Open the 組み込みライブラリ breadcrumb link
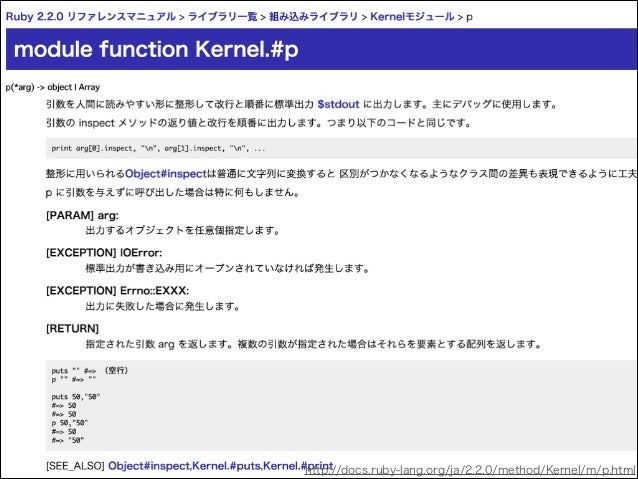The width and height of the screenshot is (638, 479). click(x=313, y=17)
